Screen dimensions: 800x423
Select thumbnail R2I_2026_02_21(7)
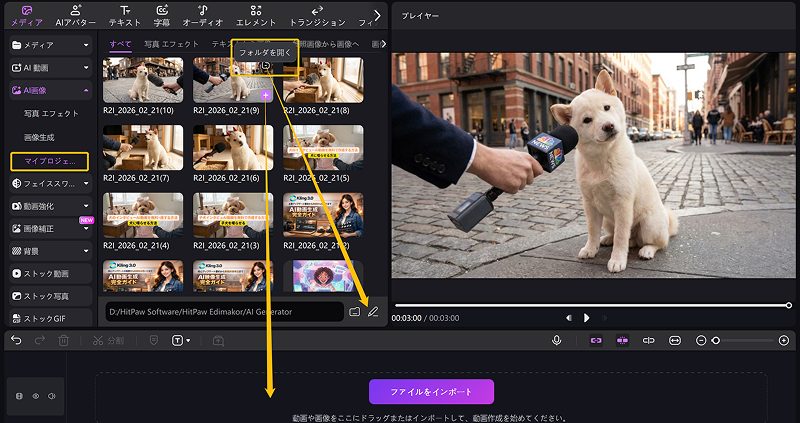pos(143,147)
